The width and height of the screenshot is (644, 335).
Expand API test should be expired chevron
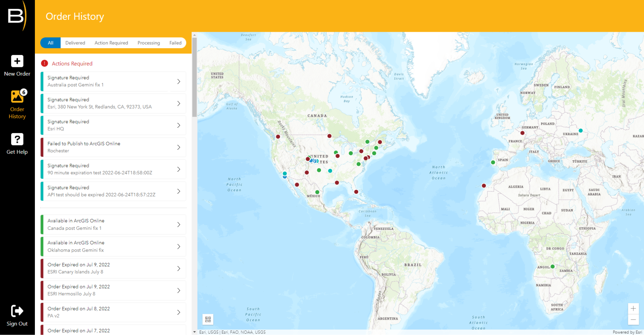pyautogui.click(x=179, y=191)
